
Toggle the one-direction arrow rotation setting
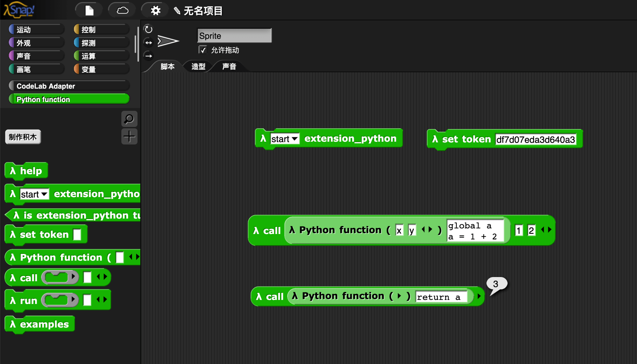click(x=148, y=56)
